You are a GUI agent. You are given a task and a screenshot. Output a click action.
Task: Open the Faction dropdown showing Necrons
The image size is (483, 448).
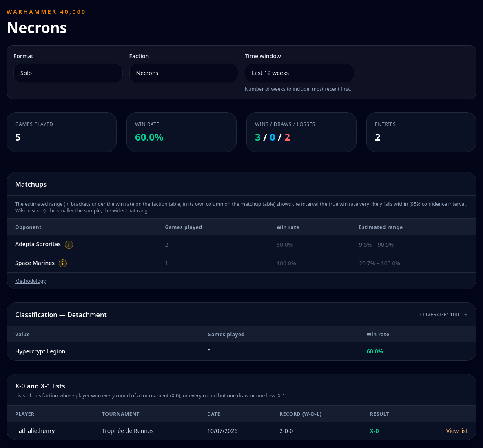pos(184,73)
